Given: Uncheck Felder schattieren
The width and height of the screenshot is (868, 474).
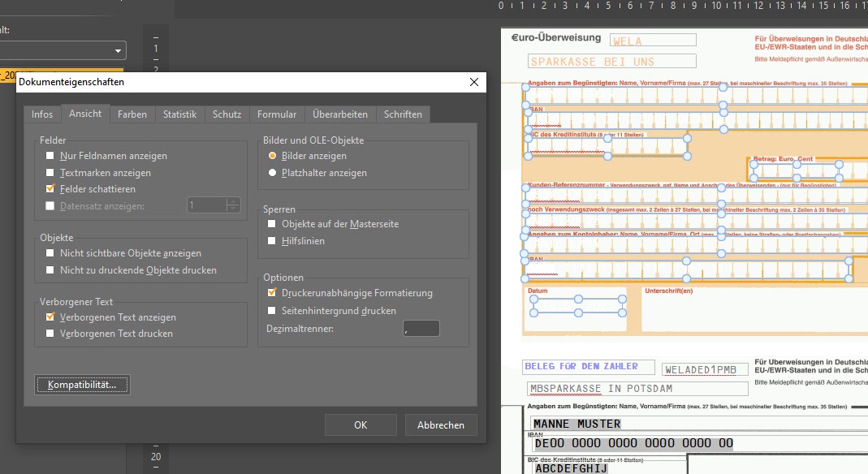Looking at the screenshot, I should point(50,188).
